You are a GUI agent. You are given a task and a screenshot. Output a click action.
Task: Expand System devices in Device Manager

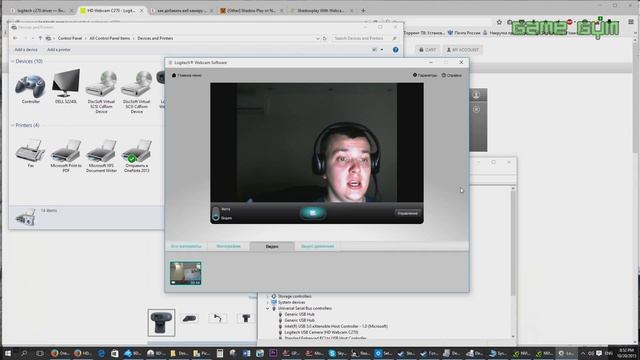(x=268, y=302)
